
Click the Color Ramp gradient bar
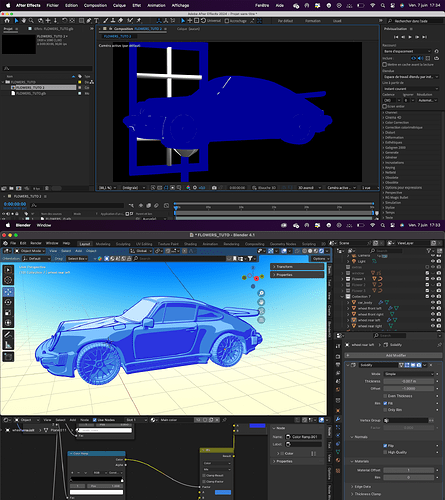coord(96,479)
